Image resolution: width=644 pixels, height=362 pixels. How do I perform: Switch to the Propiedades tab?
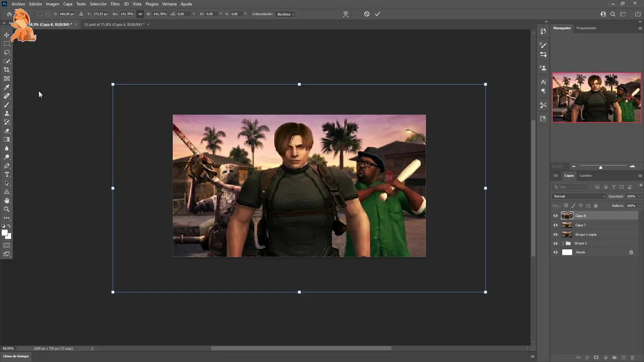coord(586,28)
